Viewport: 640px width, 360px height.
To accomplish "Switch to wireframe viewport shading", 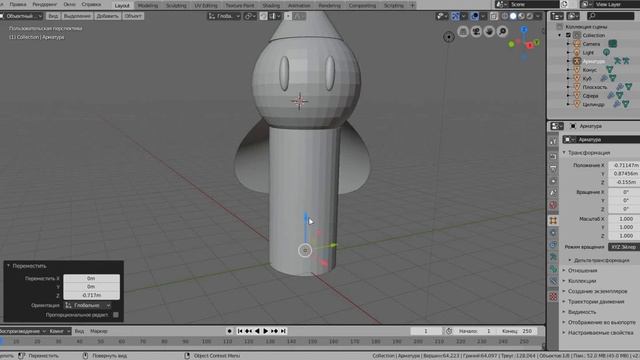I will [x=505, y=16].
